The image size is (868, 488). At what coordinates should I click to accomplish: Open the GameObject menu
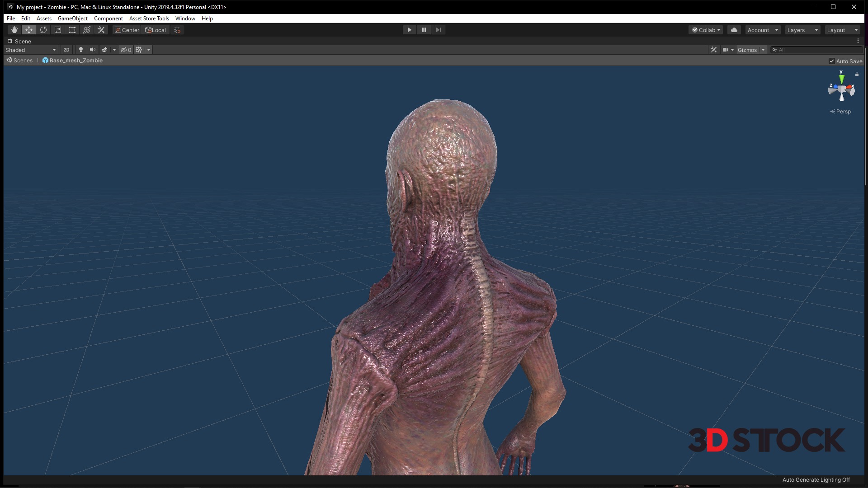(x=72, y=19)
